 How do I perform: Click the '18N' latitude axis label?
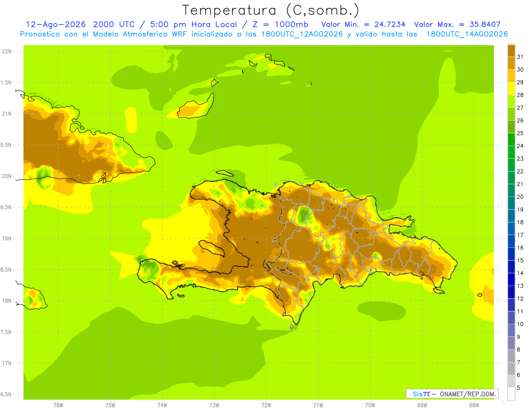coord(7,301)
